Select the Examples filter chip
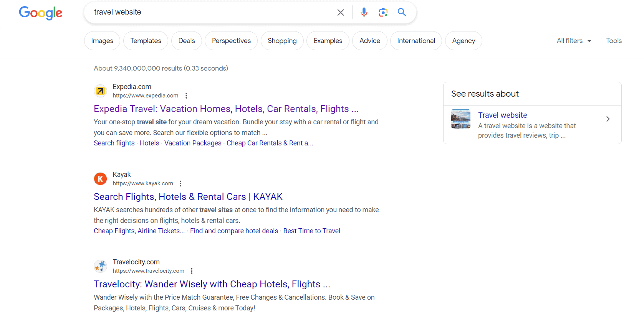 coord(328,41)
